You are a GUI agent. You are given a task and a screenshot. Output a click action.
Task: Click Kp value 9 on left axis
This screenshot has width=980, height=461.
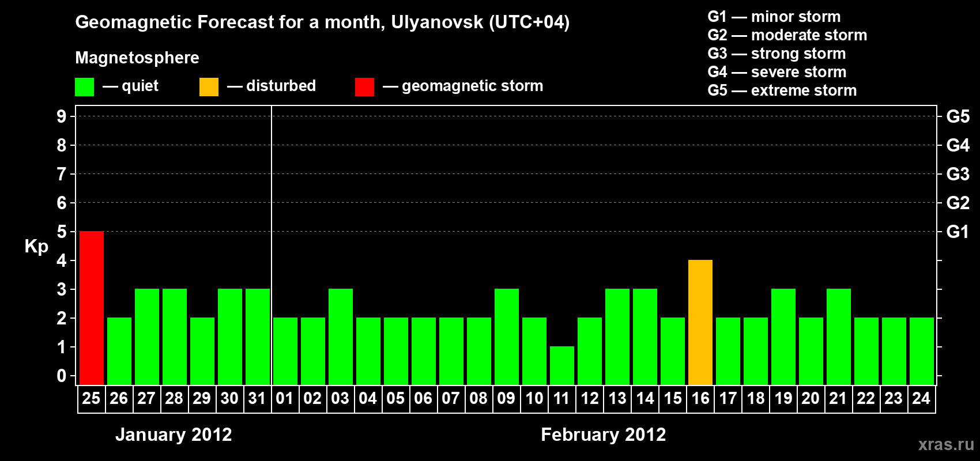(62, 116)
